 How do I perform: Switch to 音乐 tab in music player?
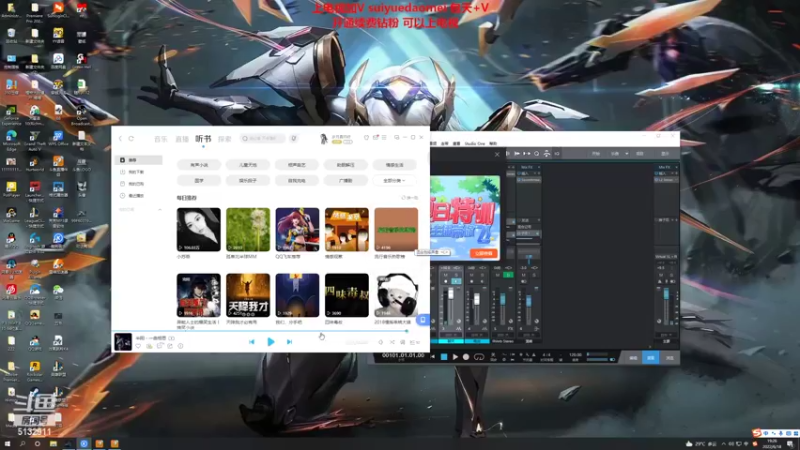[161, 139]
